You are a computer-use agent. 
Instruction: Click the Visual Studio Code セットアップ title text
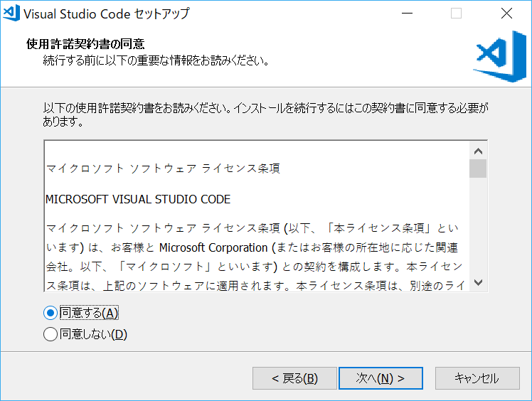[107, 14]
